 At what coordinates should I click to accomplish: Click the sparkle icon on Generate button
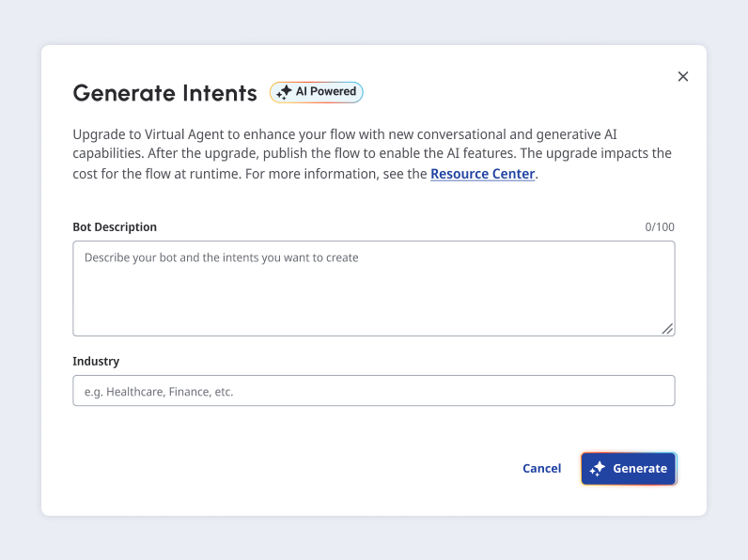point(598,469)
